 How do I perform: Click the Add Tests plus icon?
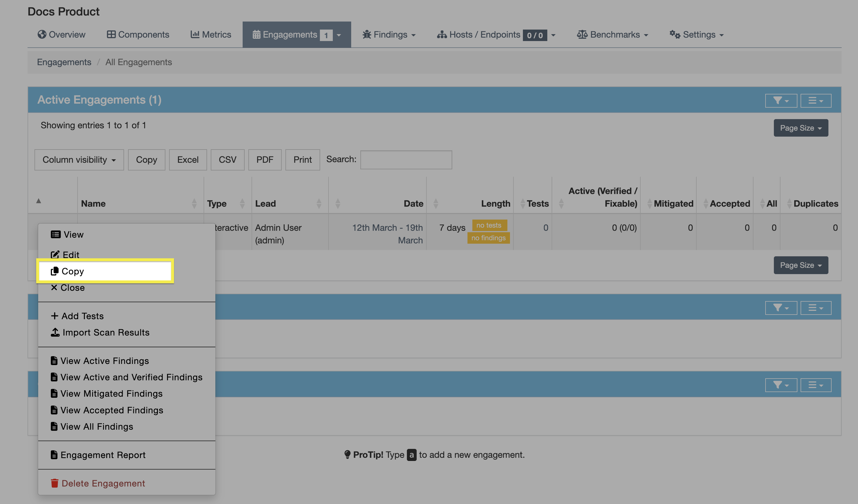[55, 316]
